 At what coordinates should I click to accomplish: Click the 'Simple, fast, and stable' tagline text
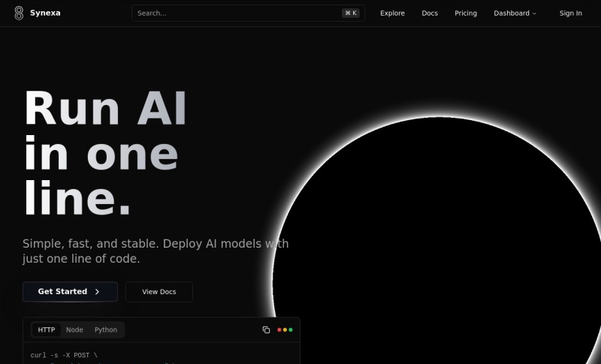coord(156,251)
